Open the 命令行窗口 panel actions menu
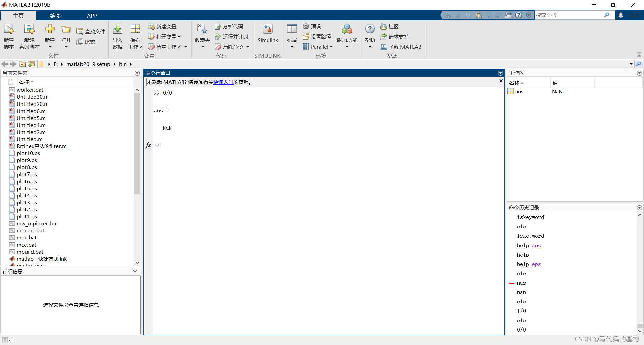Image resolution: width=644 pixels, height=345 pixels. click(x=500, y=73)
